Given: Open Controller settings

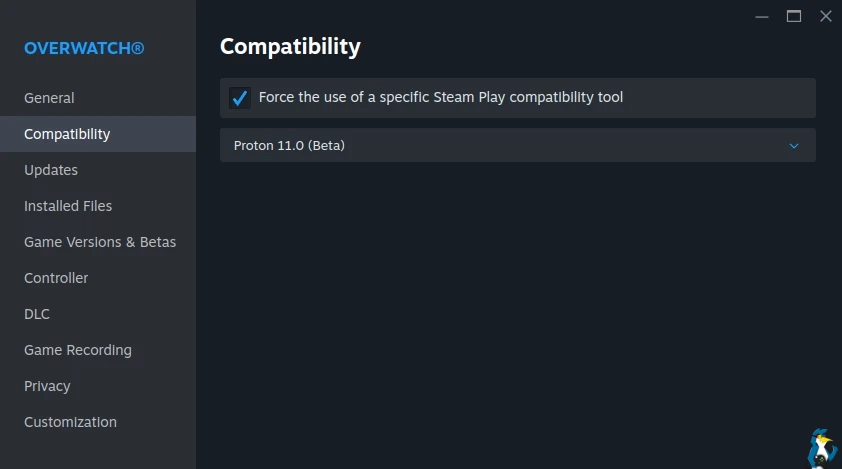Looking at the screenshot, I should (56, 278).
